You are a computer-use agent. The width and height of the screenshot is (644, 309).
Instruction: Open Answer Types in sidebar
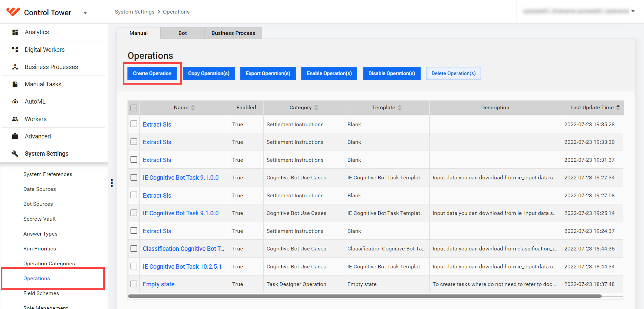[40, 234]
